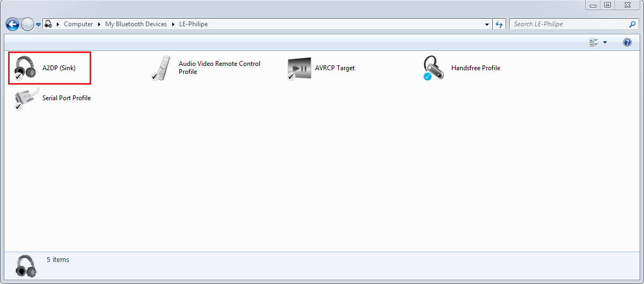Close the LE-Philipe window

627,5
